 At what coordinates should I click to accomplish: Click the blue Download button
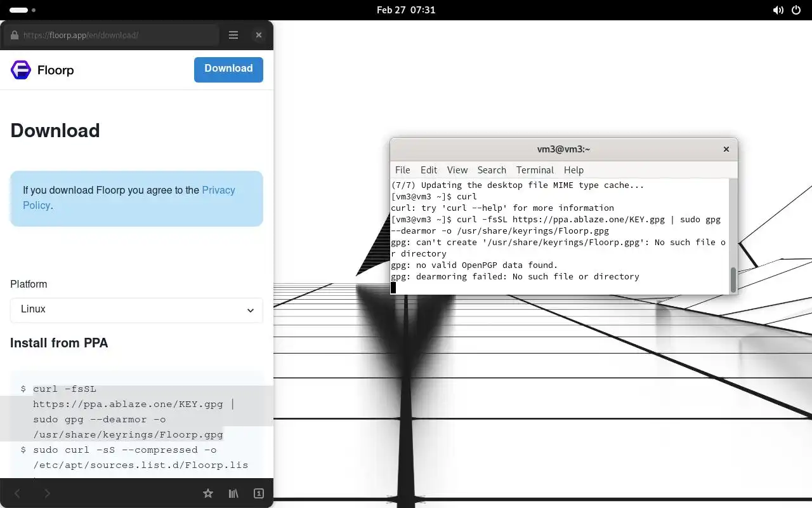coord(228,69)
